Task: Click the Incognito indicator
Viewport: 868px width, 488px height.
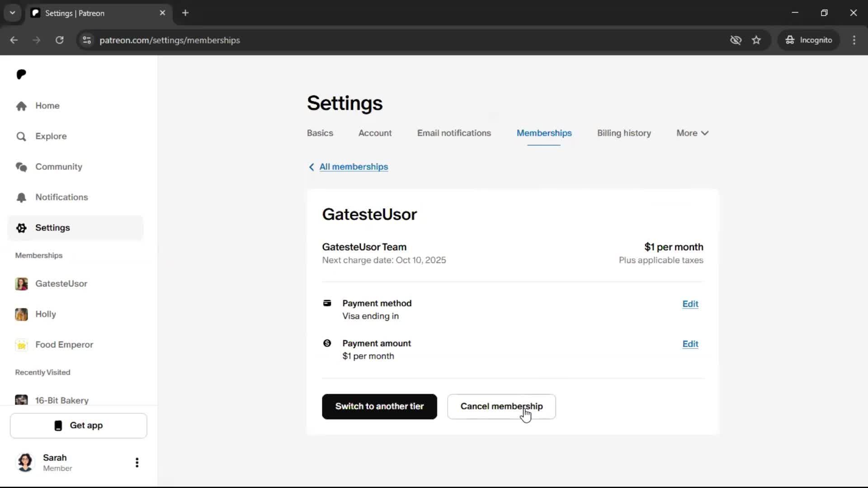Action: [x=809, y=40]
